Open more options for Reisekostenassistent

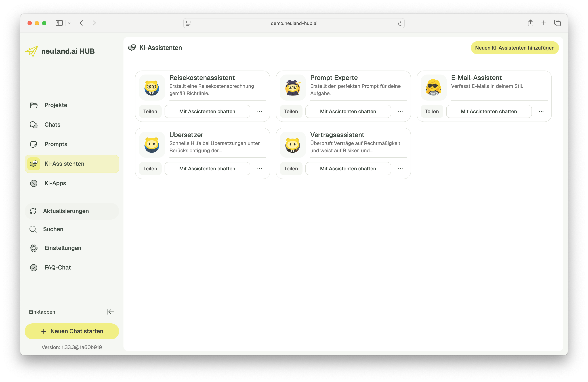(x=259, y=112)
